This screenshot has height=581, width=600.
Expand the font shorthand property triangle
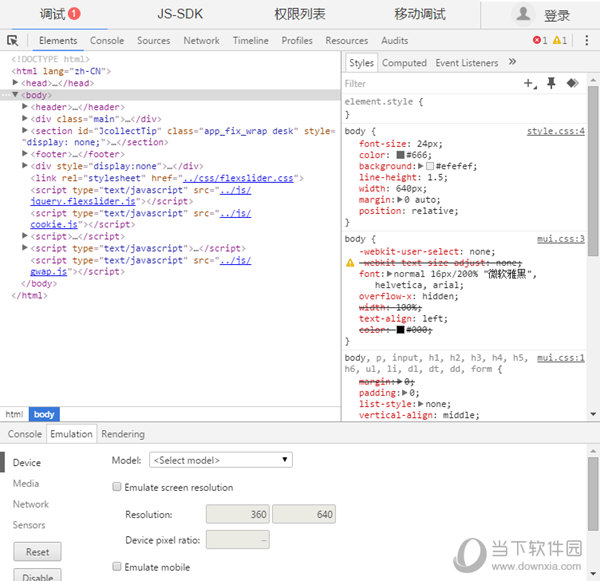tap(390, 274)
